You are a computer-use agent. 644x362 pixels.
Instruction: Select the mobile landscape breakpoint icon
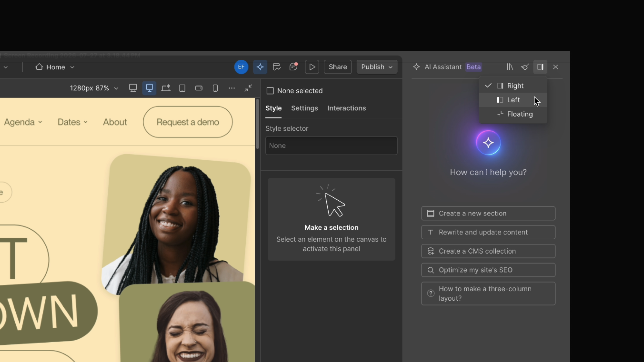pos(199,88)
